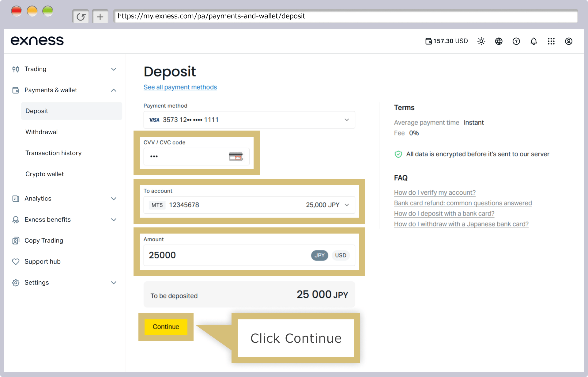Screen dimensions: 588x377
Task: Click the green window maximize button
Action: tap(48, 11)
